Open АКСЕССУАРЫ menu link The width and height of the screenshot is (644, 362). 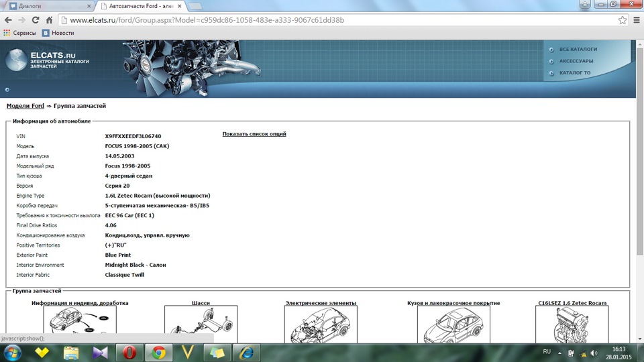pyautogui.click(x=576, y=61)
